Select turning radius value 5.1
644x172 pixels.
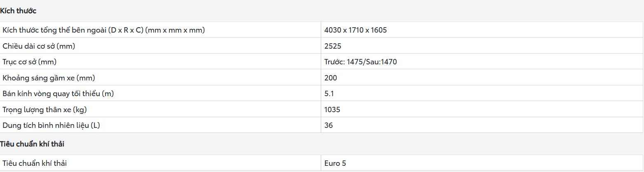(329, 94)
